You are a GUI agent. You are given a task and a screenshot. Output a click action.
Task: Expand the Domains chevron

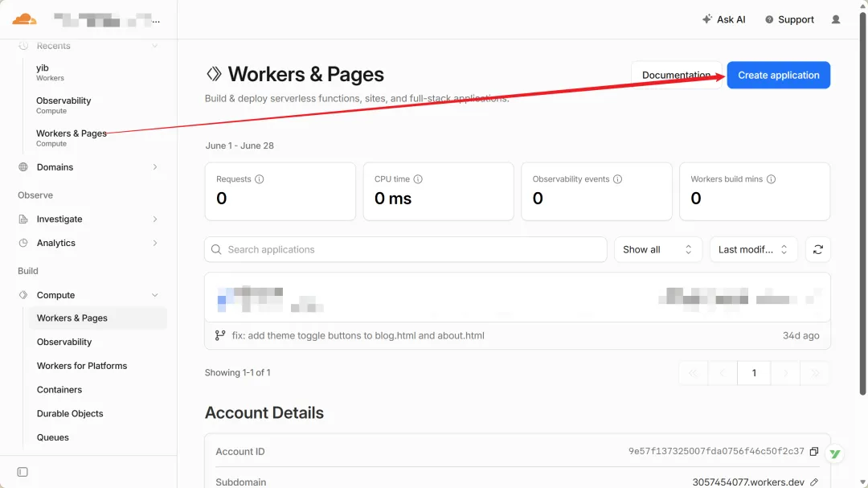click(155, 167)
